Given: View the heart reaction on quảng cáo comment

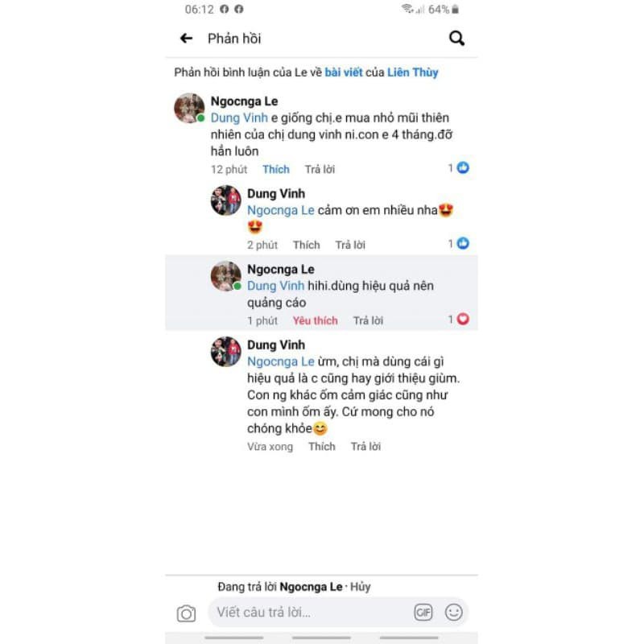Looking at the screenshot, I should 459,319.
